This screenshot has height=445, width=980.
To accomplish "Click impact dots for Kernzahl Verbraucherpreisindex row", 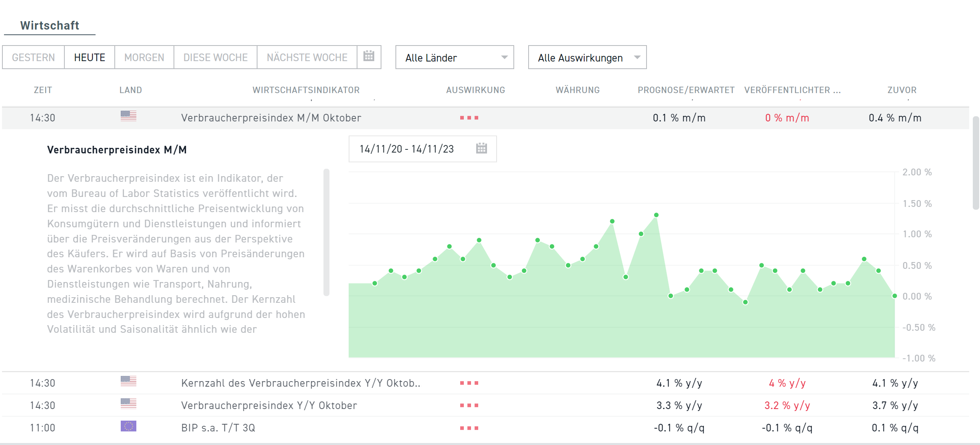I will (469, 383).
